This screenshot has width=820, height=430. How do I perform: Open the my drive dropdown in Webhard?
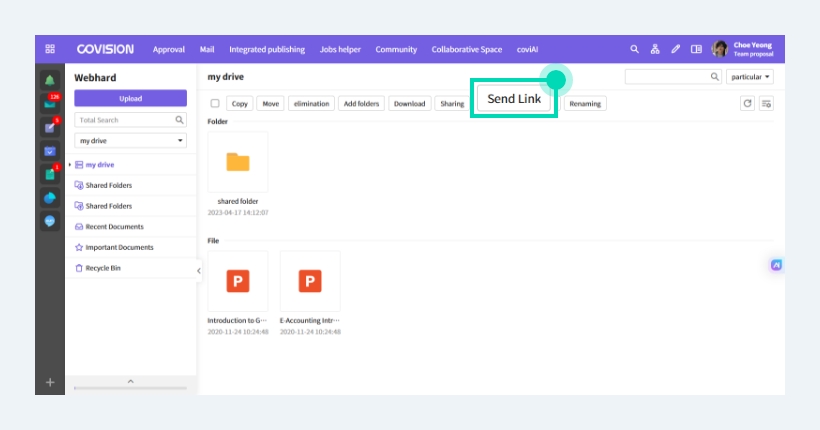pos(130,141)
